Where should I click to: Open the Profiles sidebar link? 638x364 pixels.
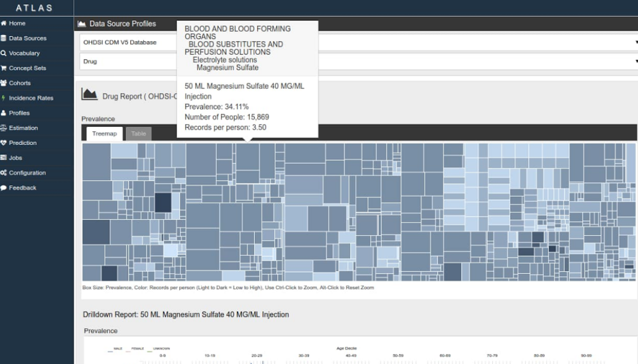(x=19, y=113)
